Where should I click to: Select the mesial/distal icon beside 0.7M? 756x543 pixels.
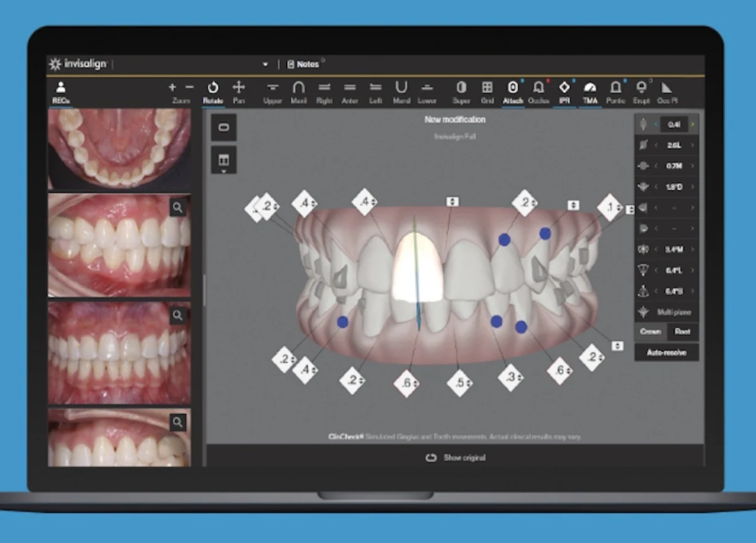[643, 166]
